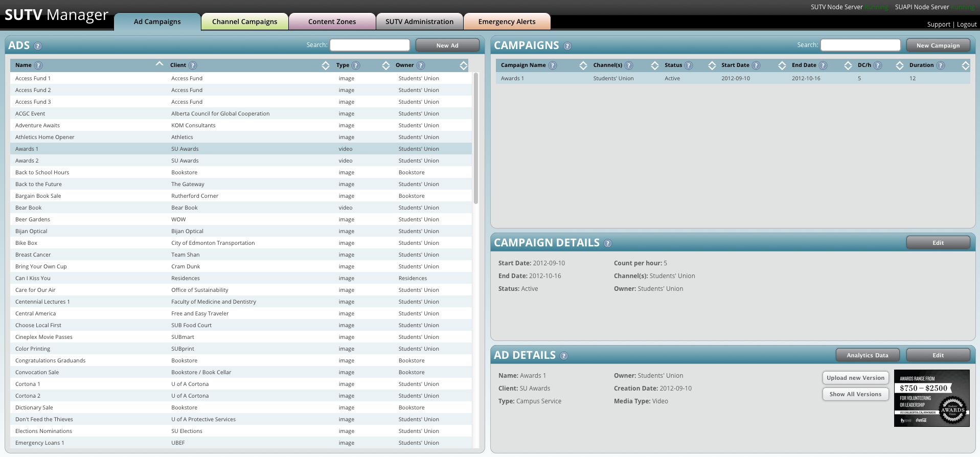Screen dimensions: 980x457
Task: Open the Content Zones tab
Action: click(x=332, y=22)
